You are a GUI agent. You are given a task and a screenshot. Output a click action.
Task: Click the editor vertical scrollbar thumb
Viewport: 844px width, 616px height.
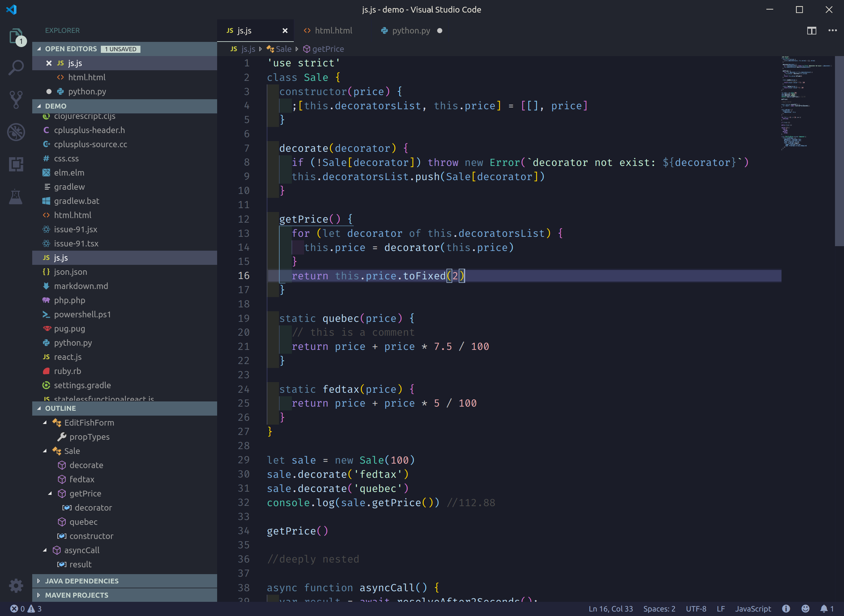(x=839, y=151)
